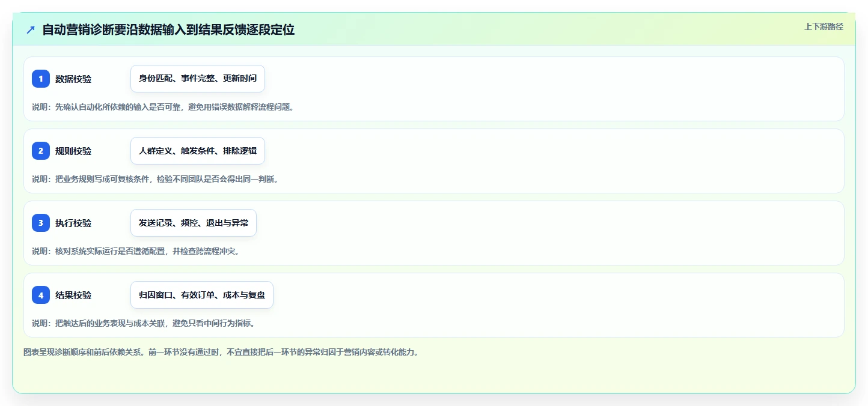
Task: Click the heading 自动营销诊断要沿数据输入到结果反馈逐段定位
Action: (x=168, y=30)
